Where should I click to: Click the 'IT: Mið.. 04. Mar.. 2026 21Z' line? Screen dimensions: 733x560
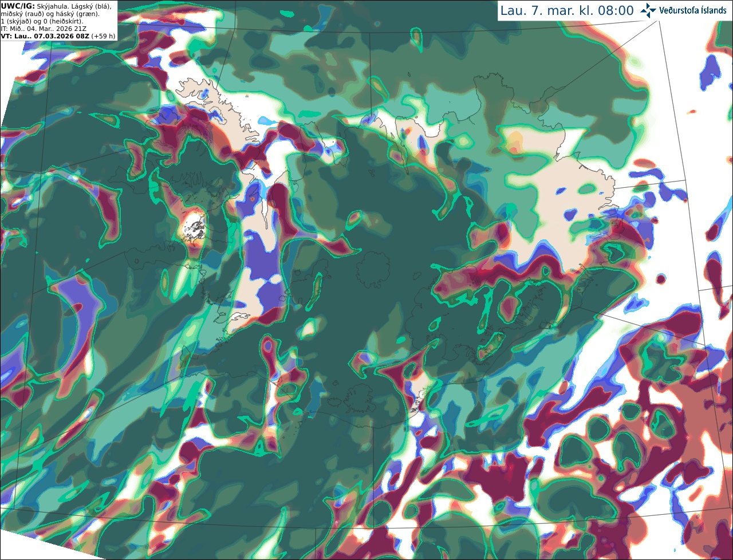click(44, 29)
